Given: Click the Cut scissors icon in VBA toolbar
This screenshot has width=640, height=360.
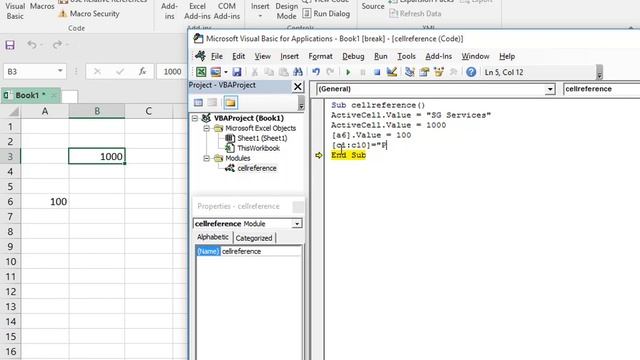Looking at the screenshot, I should pos(254,72).
